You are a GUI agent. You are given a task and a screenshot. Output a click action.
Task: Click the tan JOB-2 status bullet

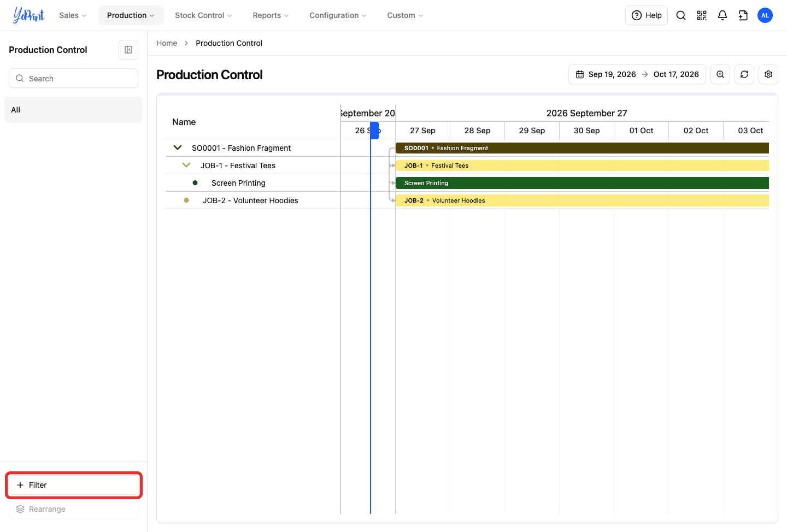pos(186,200)
